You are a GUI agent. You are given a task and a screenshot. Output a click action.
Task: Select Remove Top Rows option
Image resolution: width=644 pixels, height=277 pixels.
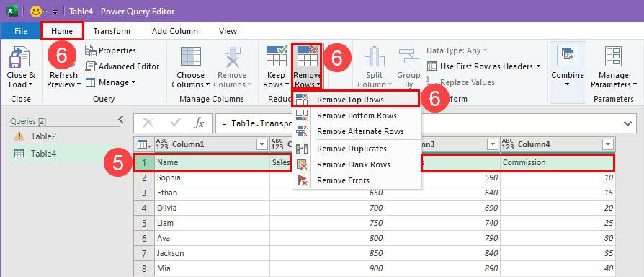pos(356,100)
